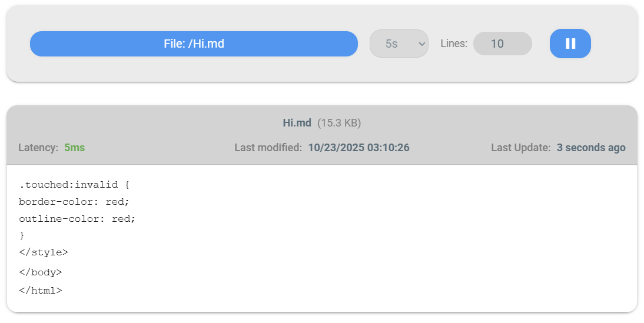Pause the file tailing refresh
This screenshot has height=323, width=644.
(570, 44)
